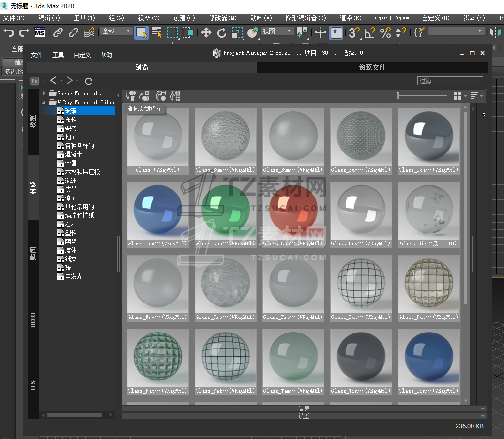Click the refresh icon in Project Manager
Image resolution: width=504 pixels, height=439 pixels.
pos(89,81)
